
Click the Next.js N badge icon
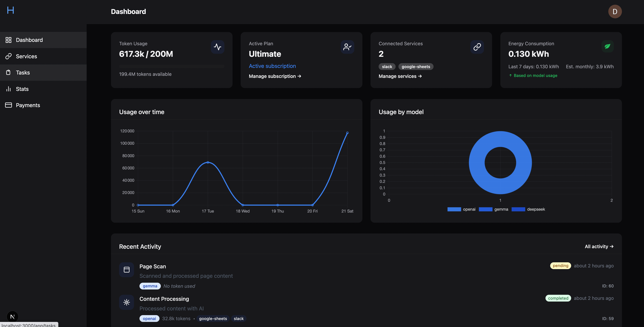[12, 317]
